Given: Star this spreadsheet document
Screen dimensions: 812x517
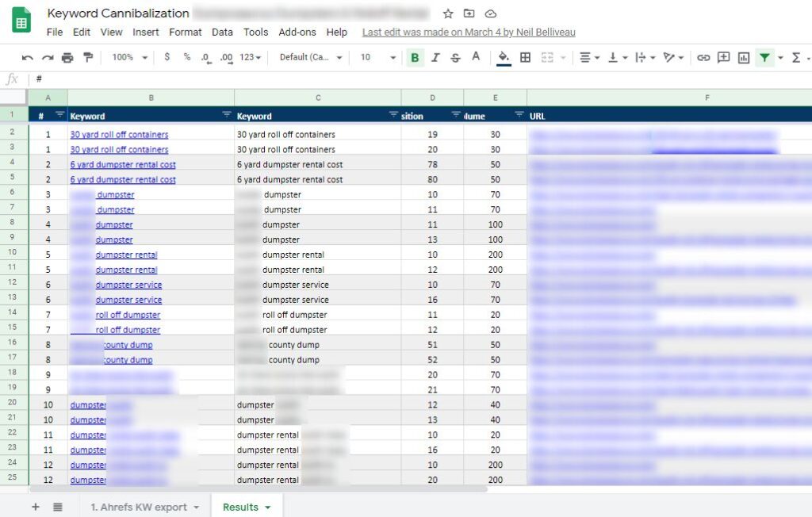Looking at the screenshot, I should coord(448,13).
